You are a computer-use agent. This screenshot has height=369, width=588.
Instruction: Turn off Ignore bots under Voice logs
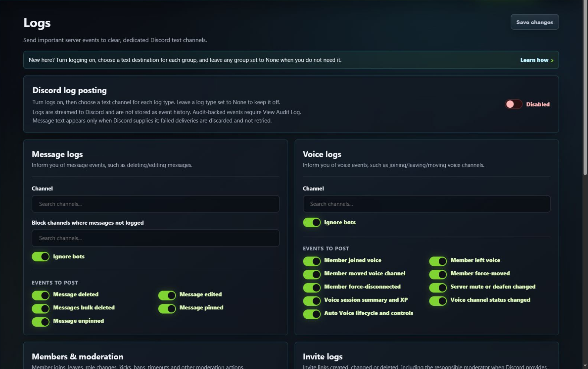(312, 222)
